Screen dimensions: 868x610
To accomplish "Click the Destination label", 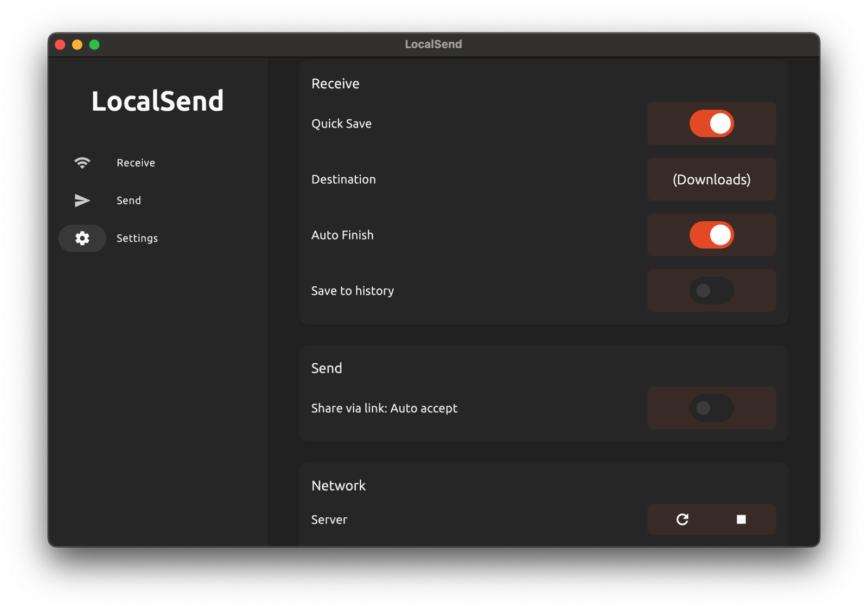I will (343, 179).
